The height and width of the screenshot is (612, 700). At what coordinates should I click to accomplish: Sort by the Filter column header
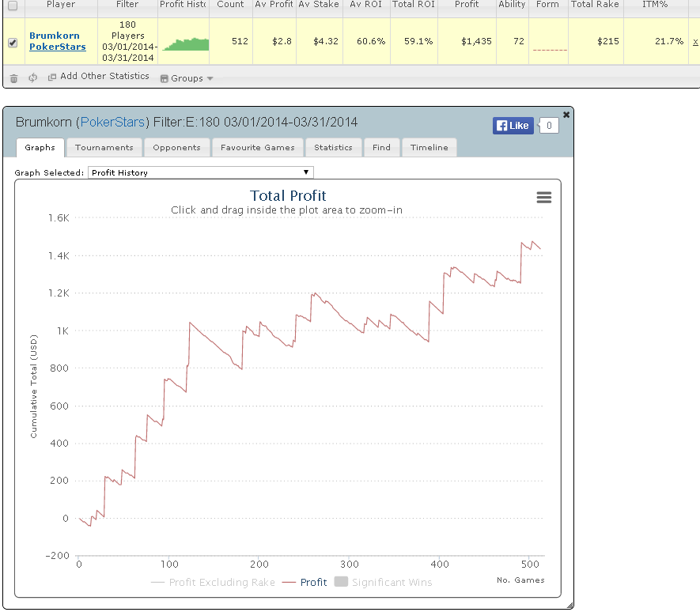pyautogui.click(x=127, y=5)
